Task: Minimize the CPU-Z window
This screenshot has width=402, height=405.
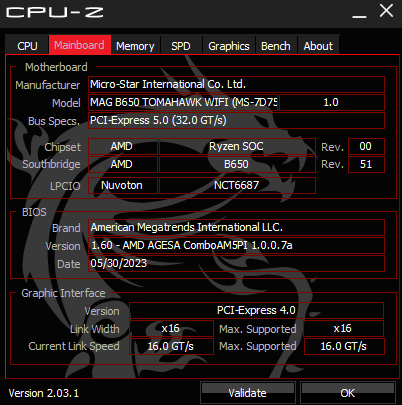Action: point(359,13)
